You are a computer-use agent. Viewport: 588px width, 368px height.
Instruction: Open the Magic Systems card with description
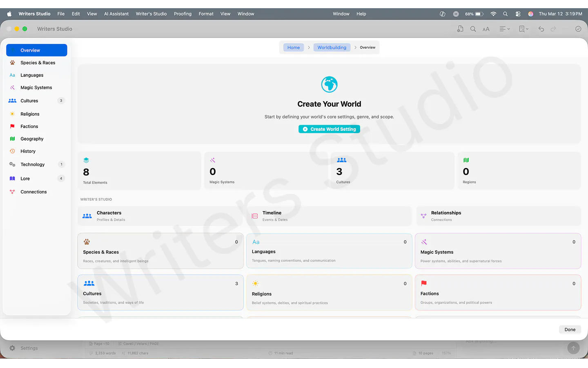498,251
